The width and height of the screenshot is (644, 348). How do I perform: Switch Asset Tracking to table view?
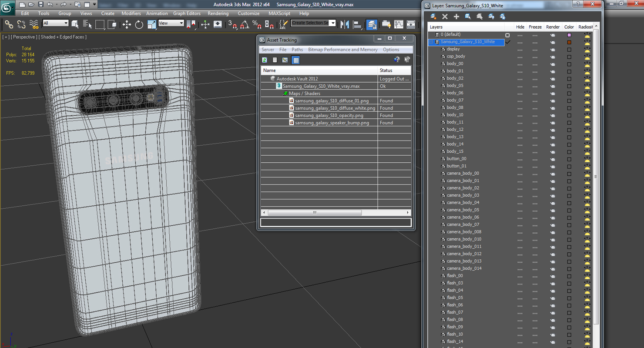[296, 60]
